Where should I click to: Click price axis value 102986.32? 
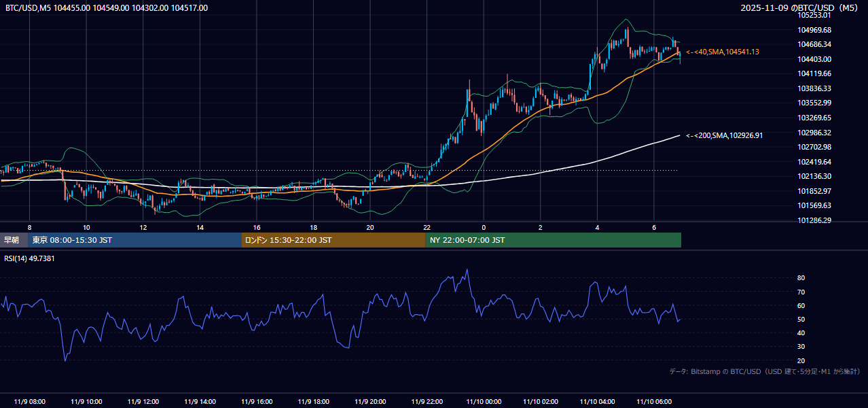coord(815,133)
